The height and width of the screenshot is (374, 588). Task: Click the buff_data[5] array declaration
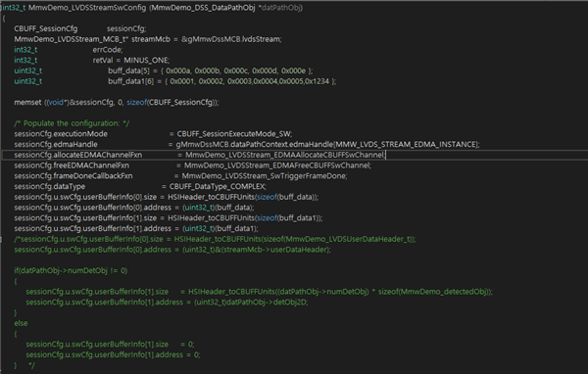[x=128, y=70]
